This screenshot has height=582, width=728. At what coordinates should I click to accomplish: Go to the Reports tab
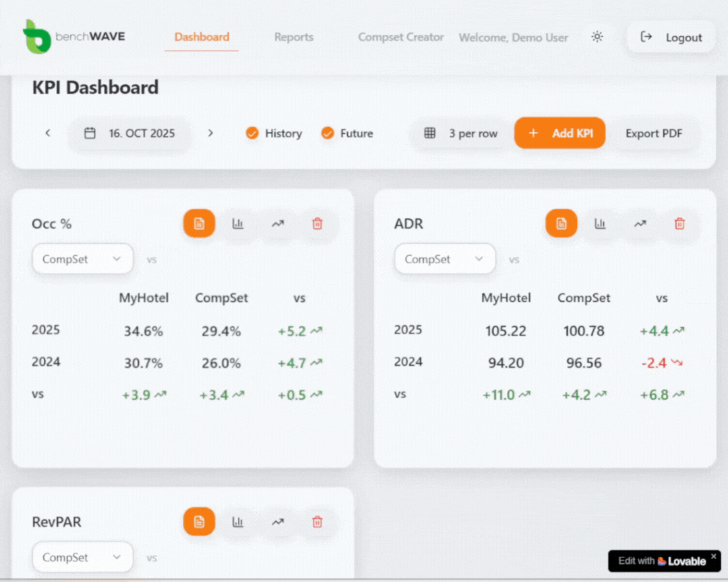[293, 37]
